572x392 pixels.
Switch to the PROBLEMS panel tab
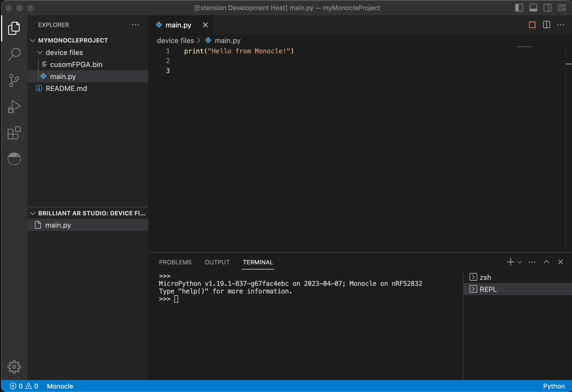[x=175, y=262]
